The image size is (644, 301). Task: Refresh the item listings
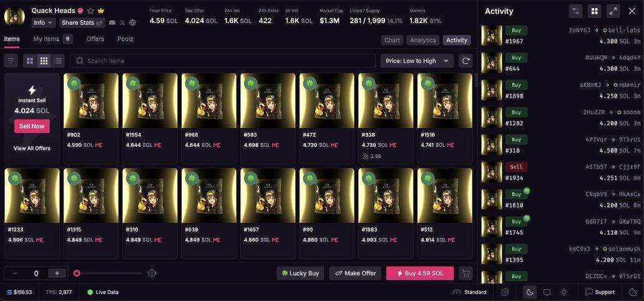[x=465, y=61]
